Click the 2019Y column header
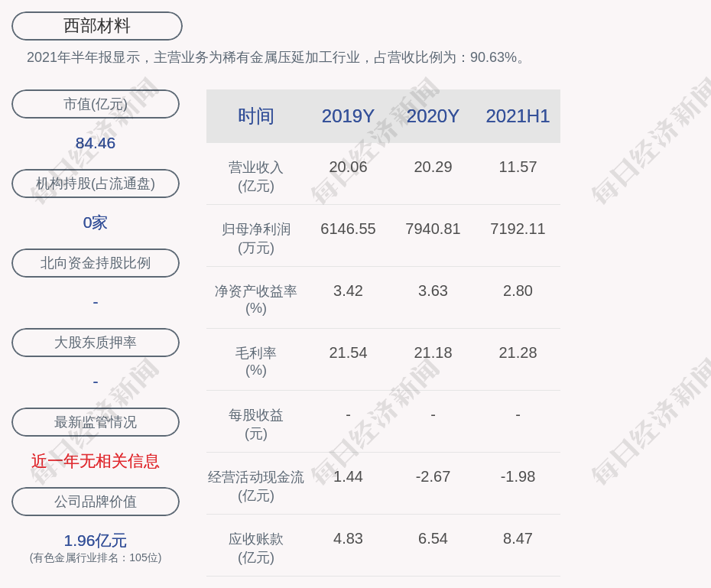Image resolution: width=711 pixels, height=588 pixels. click(348, 116)
